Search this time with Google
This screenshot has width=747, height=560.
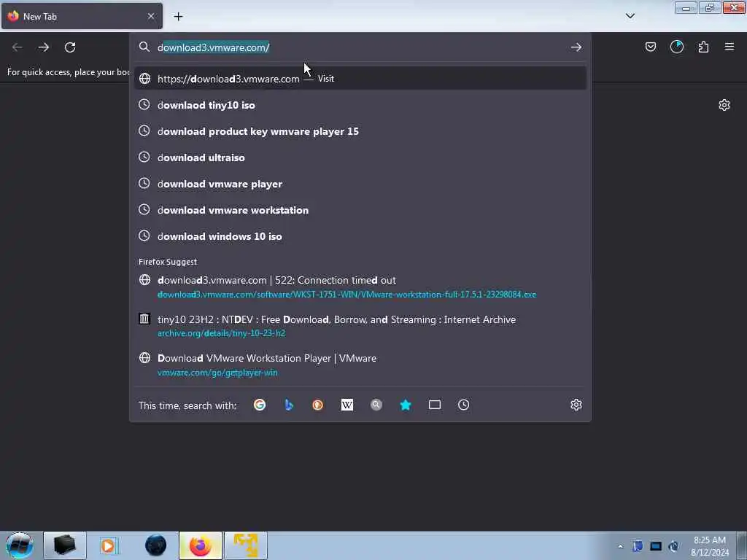click(x=260, y=405)
